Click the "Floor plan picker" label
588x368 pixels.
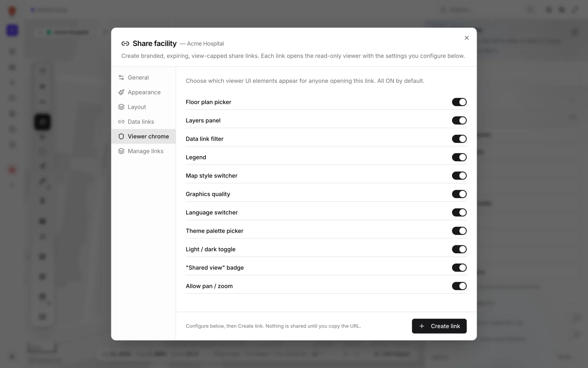tap(208, 102)
